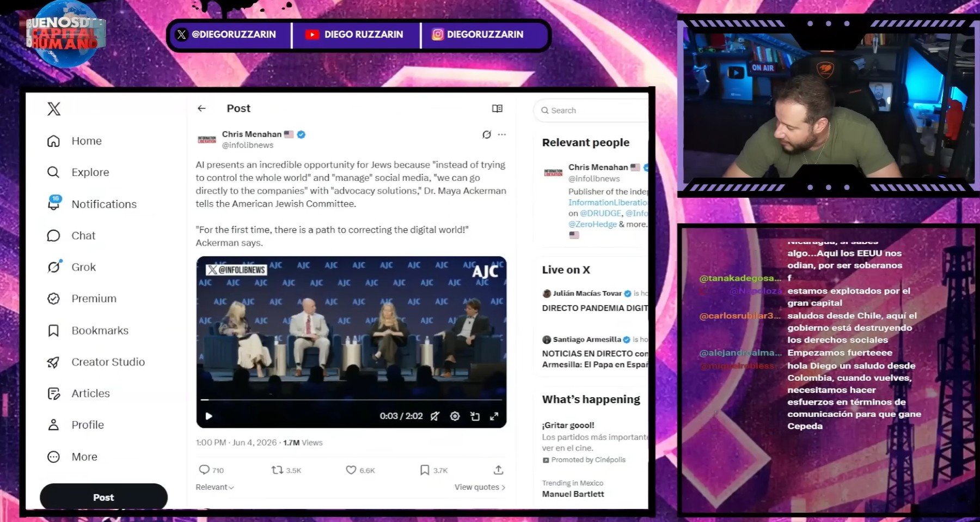The image size is (980, 522).
Task: Click the post author avatar
Action: [x=207, y=140]
